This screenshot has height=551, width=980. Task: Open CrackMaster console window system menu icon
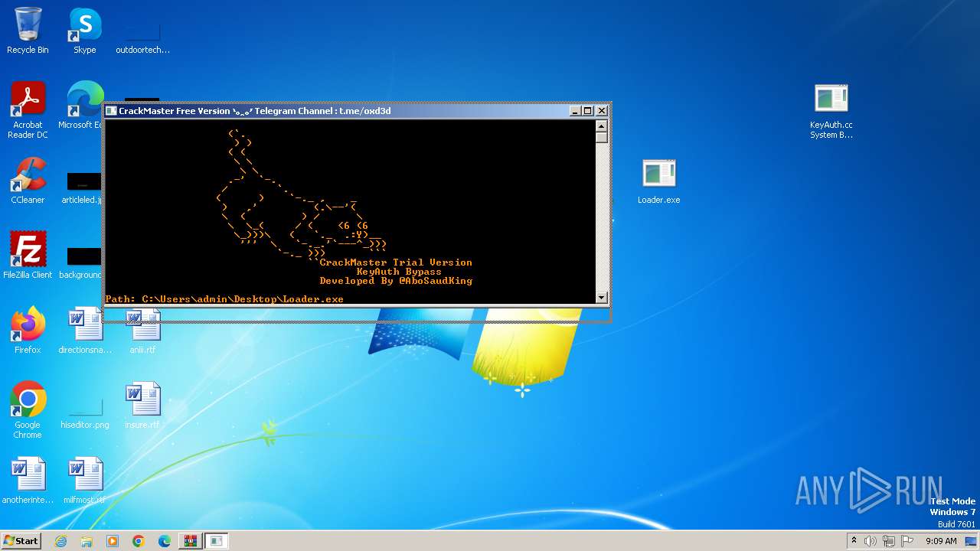(112, 111)
